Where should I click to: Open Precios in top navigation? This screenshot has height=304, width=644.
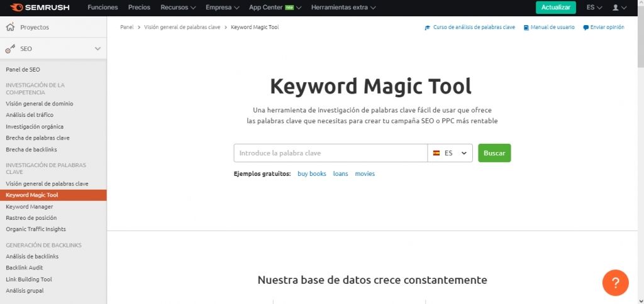[139, 8]
